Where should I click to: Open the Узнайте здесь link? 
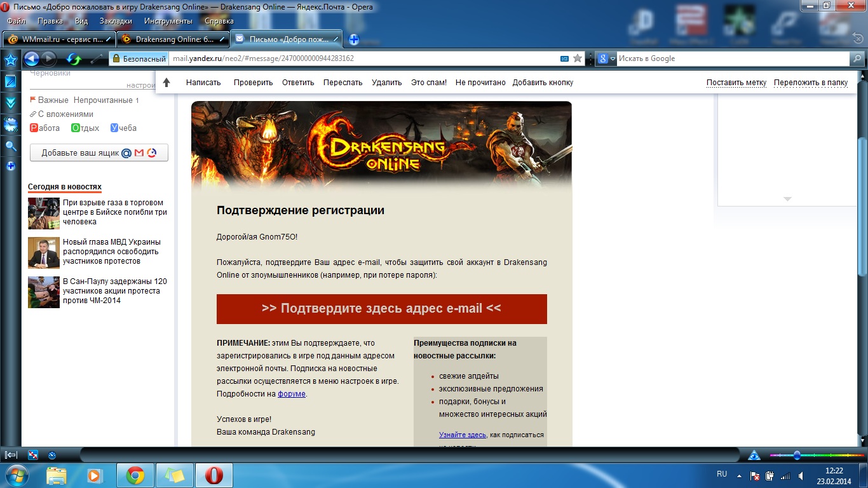coord(463,435)
